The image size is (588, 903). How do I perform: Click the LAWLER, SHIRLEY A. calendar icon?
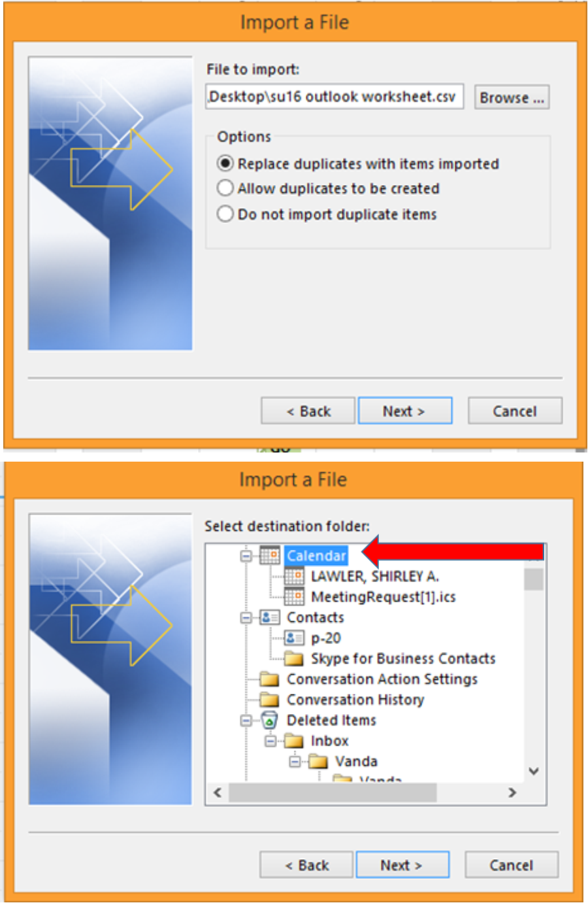[295, 576]
